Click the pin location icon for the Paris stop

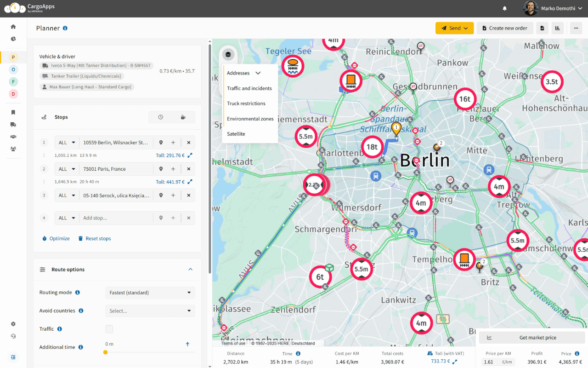161,169
